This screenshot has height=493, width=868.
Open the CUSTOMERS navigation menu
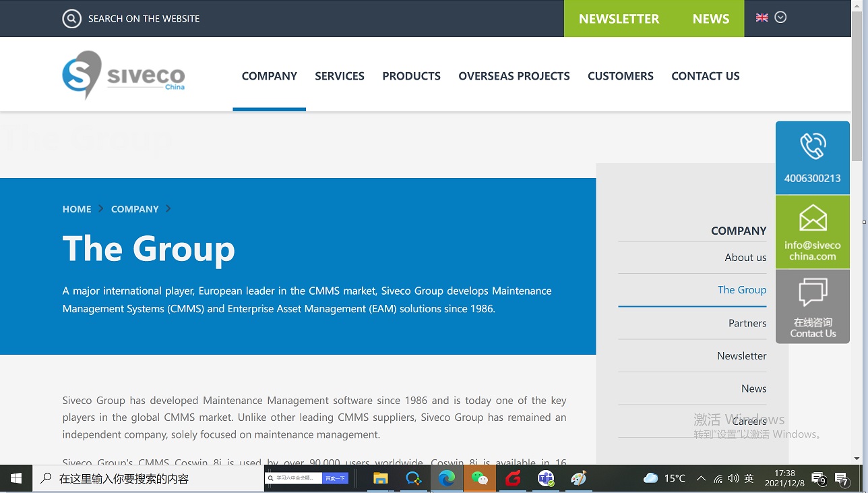tap(621, 76)
